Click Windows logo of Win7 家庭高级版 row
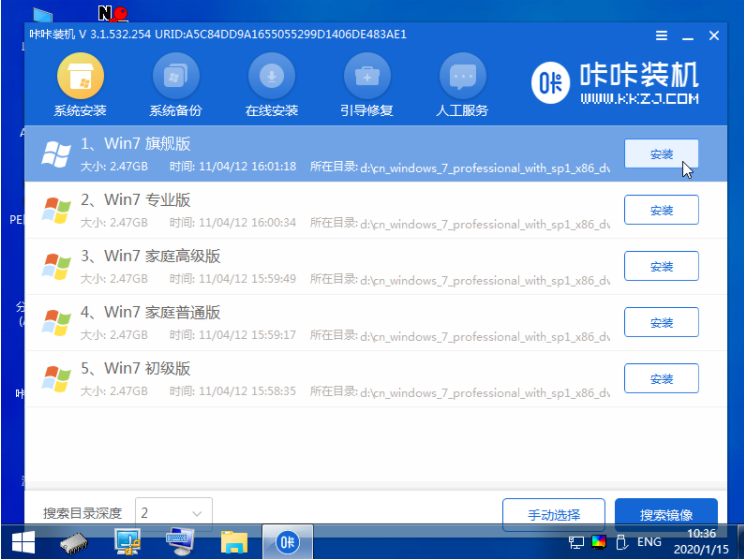The image size is (744, 559). point(56,266)
